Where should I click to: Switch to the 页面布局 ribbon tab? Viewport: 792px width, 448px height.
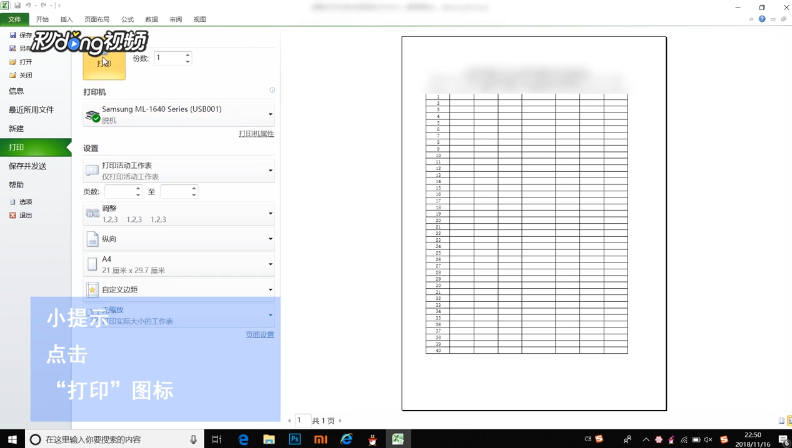click(x=97, y=19)
